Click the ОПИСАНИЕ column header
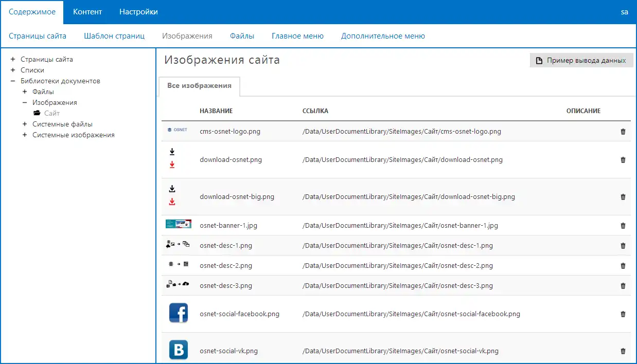 pyautogui.click(x=583, y=111)
